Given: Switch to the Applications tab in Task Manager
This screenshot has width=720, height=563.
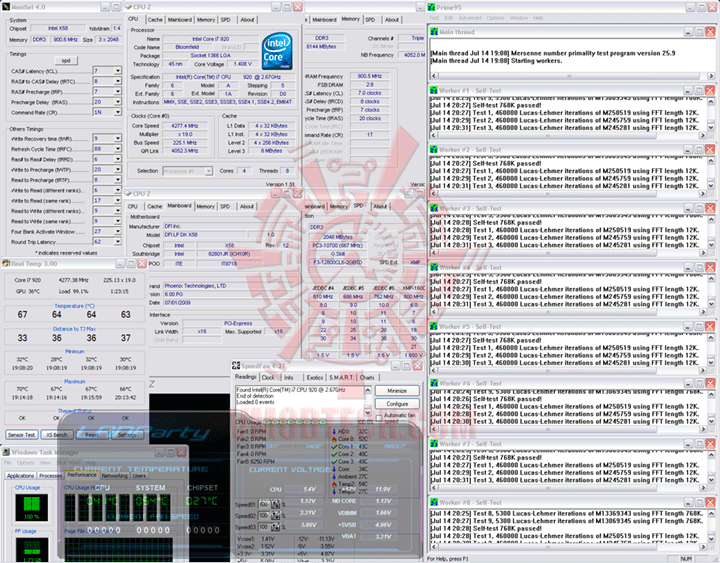Looking at the screenshot, I should (x=20, y=476).
